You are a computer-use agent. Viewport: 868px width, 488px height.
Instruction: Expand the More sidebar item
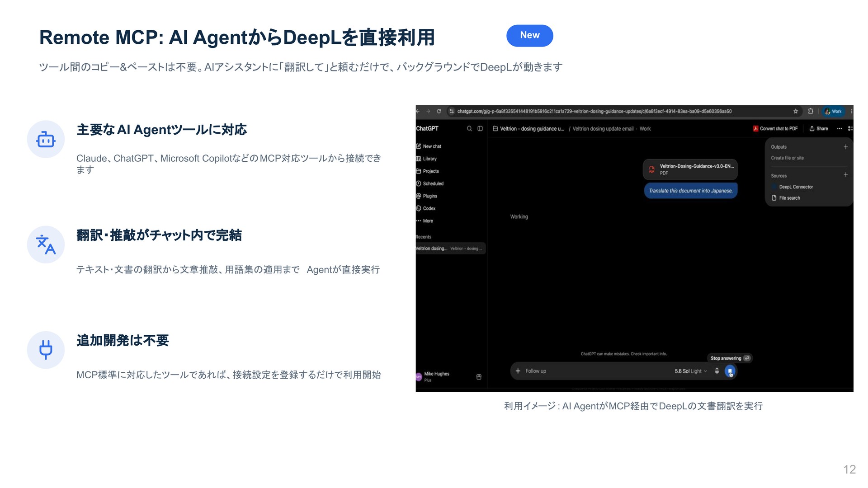click(x=425, y=221)
